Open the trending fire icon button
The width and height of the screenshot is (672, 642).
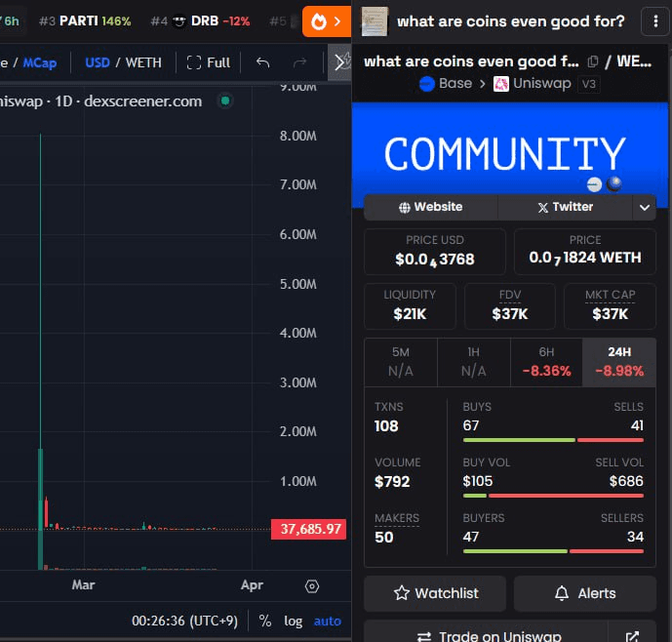coord(327,21)
